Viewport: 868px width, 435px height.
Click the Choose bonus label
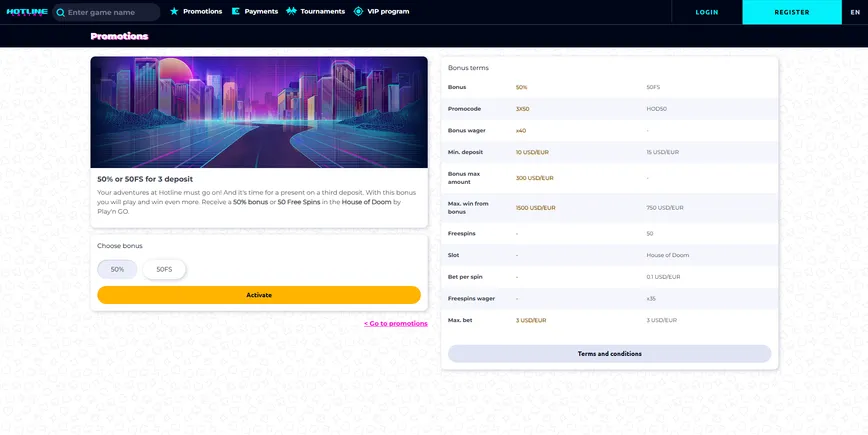click(120, 246)
